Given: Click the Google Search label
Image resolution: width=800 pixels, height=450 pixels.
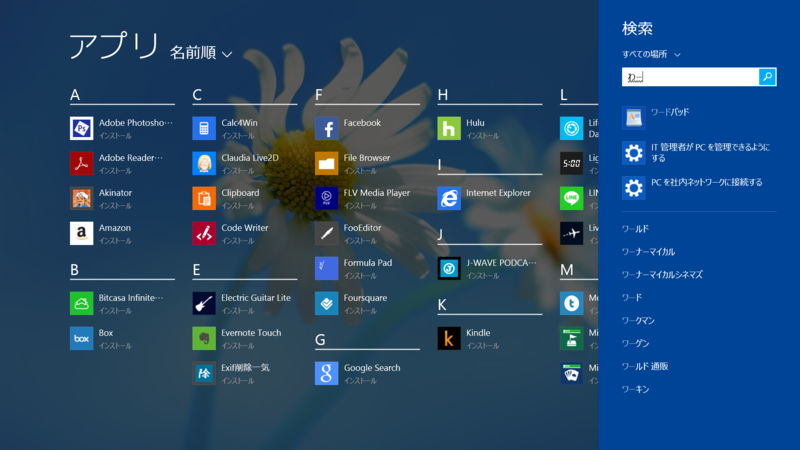Looking at the screenshot, I should pyautogui.click(x=371, y=368).
